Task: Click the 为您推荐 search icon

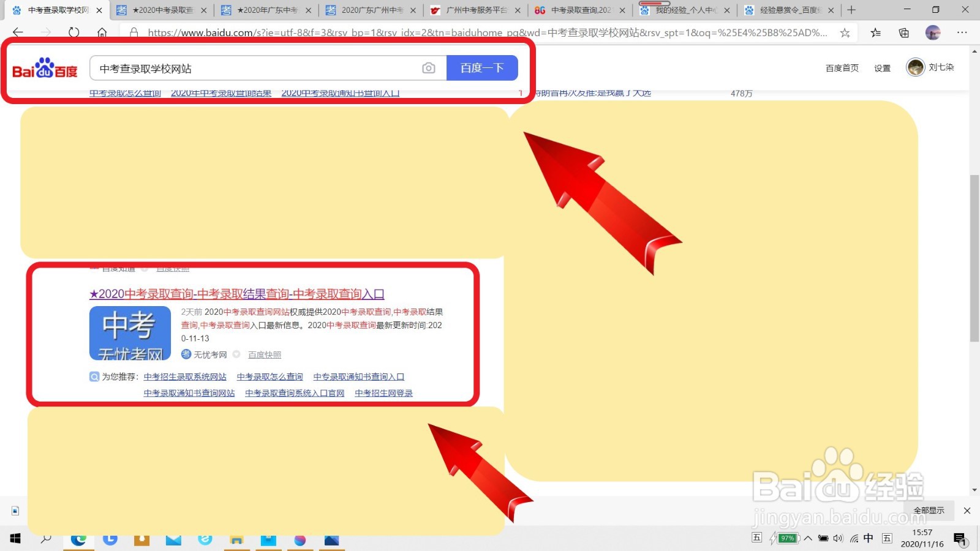Action: tap(94, 377)
